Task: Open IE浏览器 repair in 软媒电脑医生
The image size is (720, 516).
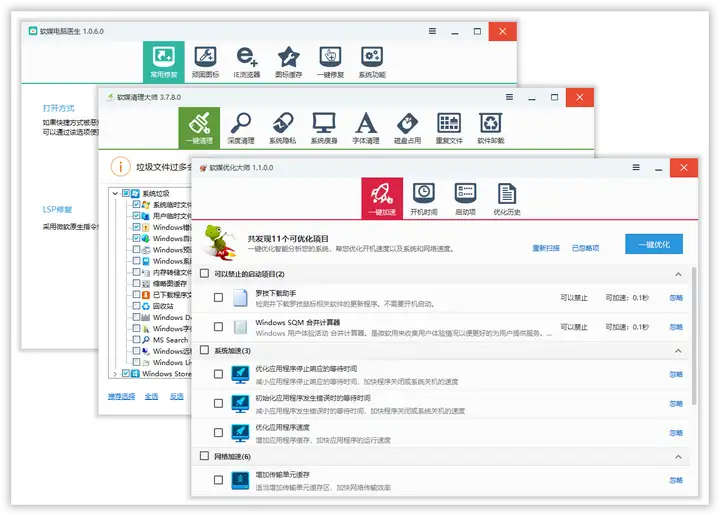Action: [x=247, y=62]
